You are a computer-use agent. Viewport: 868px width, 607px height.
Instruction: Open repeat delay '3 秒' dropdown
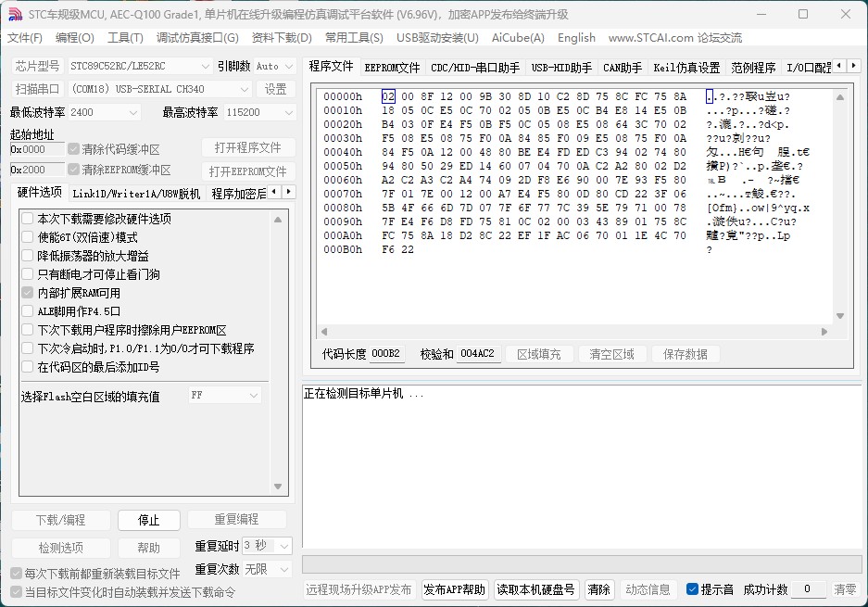[x=267, y=546]
